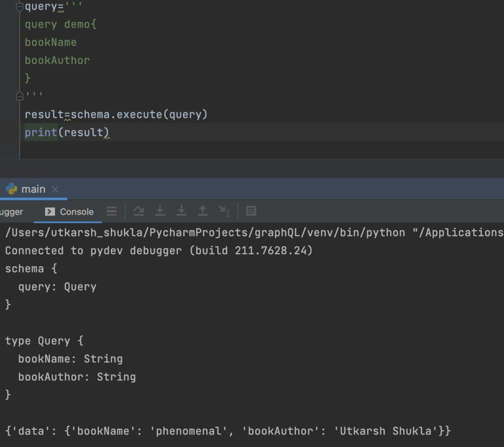This screenshot has width=504, height=447.
Task: Click the printed data dictionary output line
Action: [x=227, y=431]
